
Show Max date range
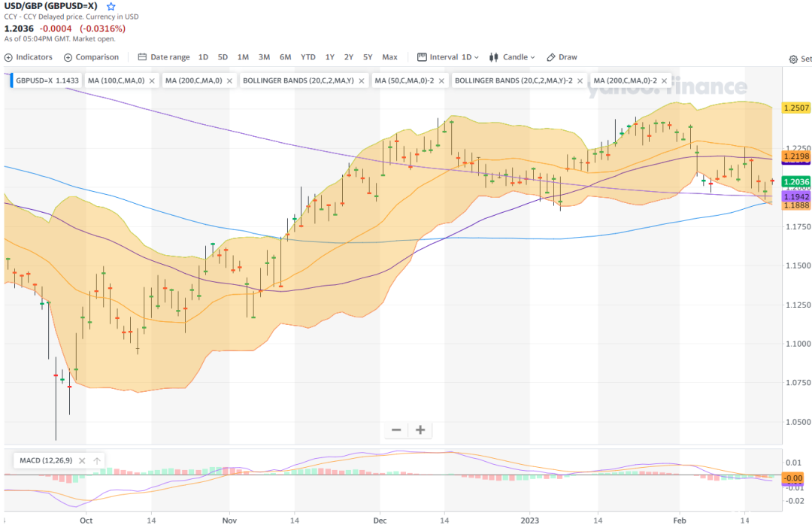tap(390, 57)
